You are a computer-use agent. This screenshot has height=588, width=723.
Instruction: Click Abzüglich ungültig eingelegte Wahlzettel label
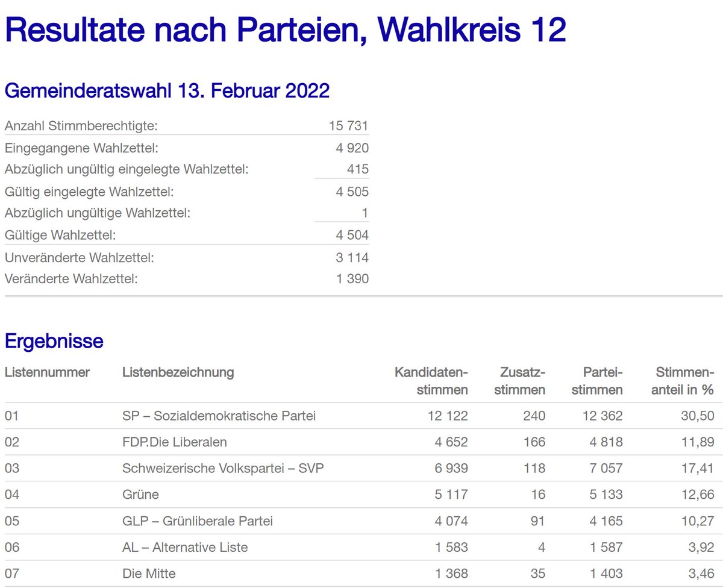127,170
